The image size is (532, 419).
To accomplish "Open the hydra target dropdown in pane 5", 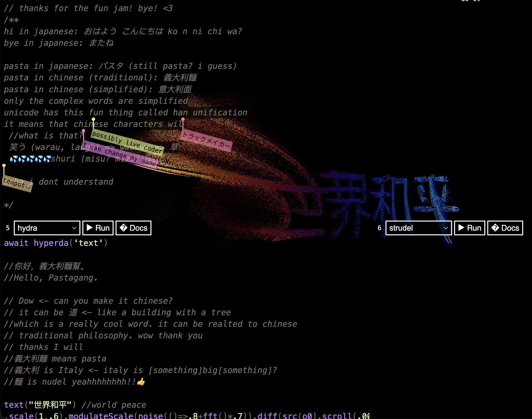I will [x=47, y=228].
